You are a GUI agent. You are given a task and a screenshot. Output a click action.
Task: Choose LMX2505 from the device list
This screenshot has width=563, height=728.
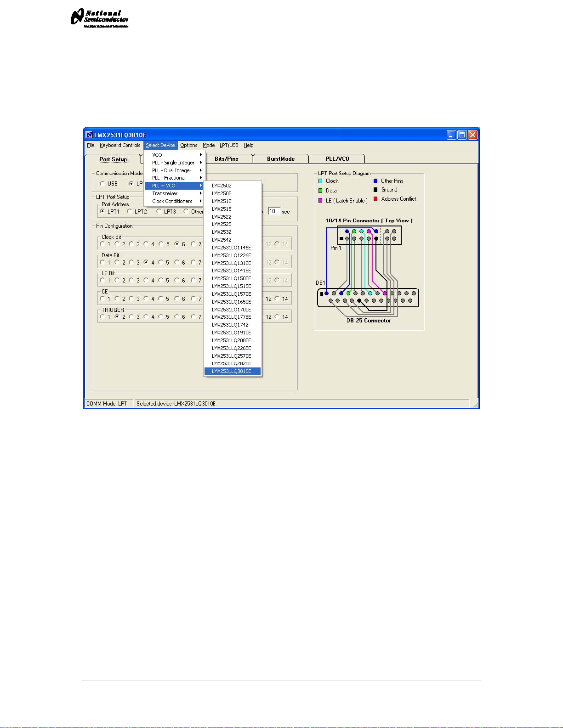pos(233,193)
